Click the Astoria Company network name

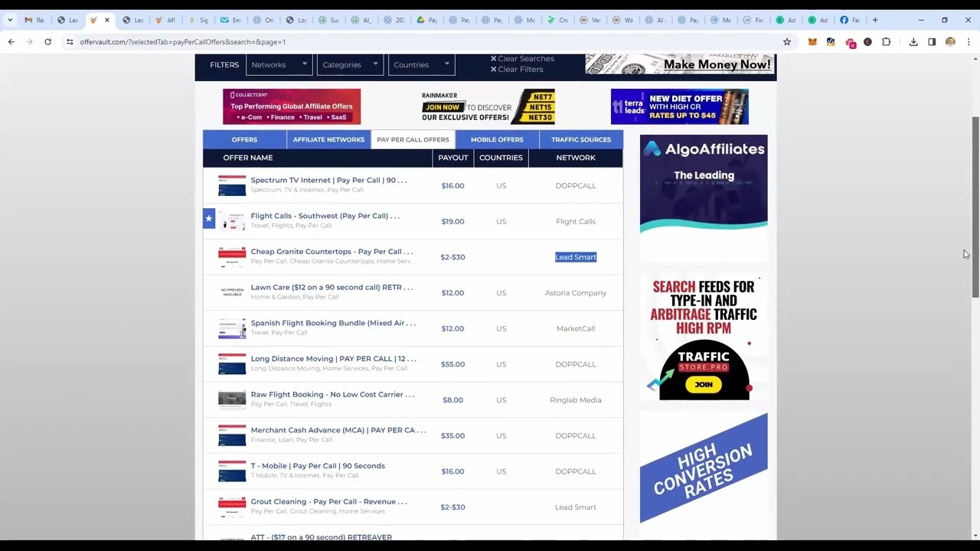point(576,292)
